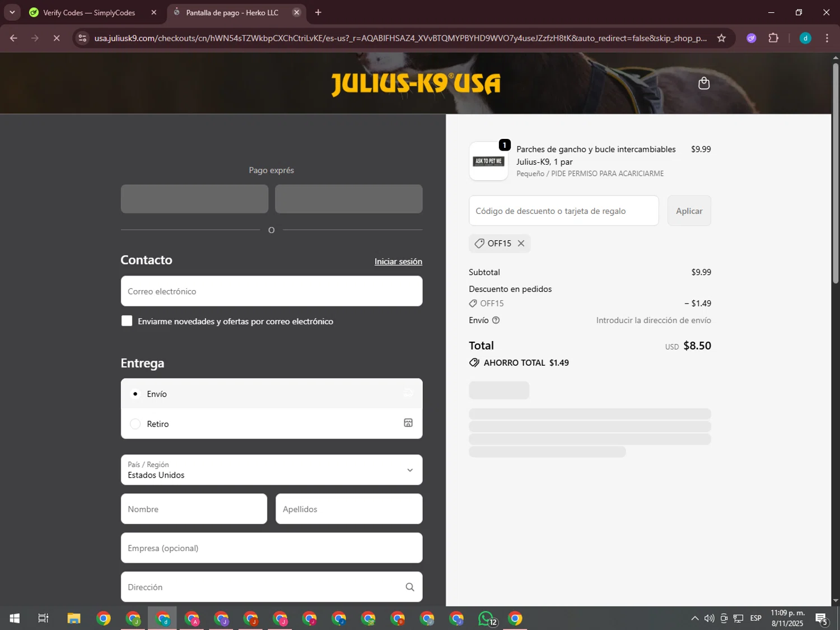Click the store icon beside Retiro
The image size is (840, 630).
(x=408, y=423)
